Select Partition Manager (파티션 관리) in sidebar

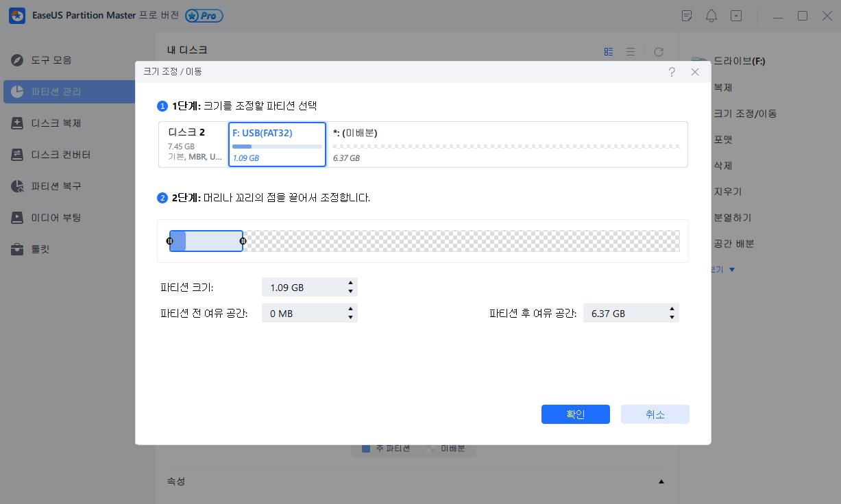(x=69, y=92)
